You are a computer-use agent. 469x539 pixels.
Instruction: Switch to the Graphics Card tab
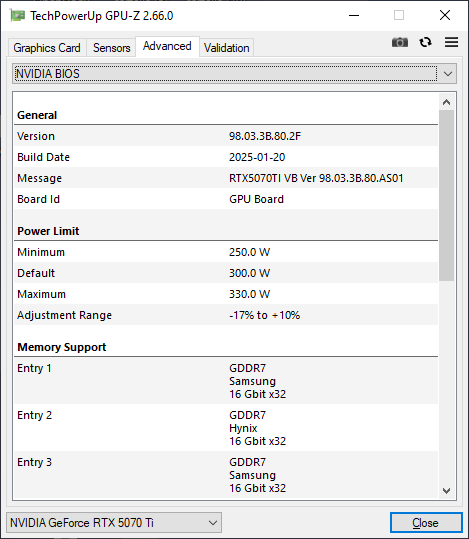[x=47, y=48]
